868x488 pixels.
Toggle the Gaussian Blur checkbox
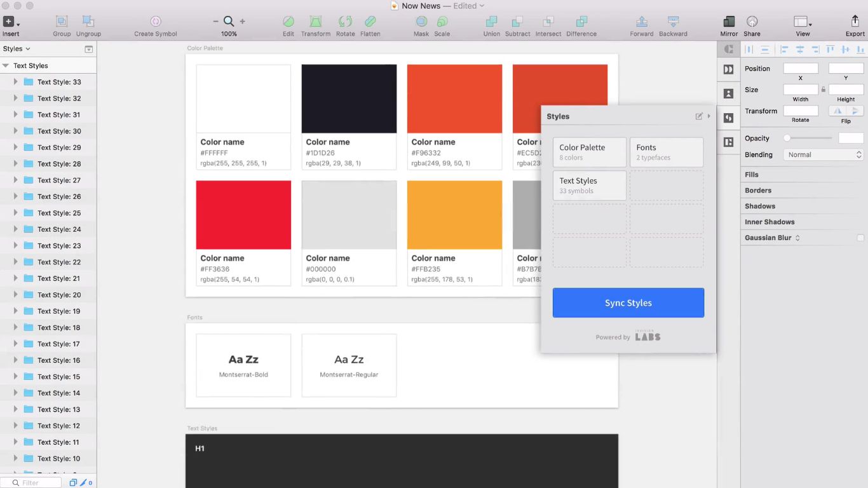[x=860, y=238]
